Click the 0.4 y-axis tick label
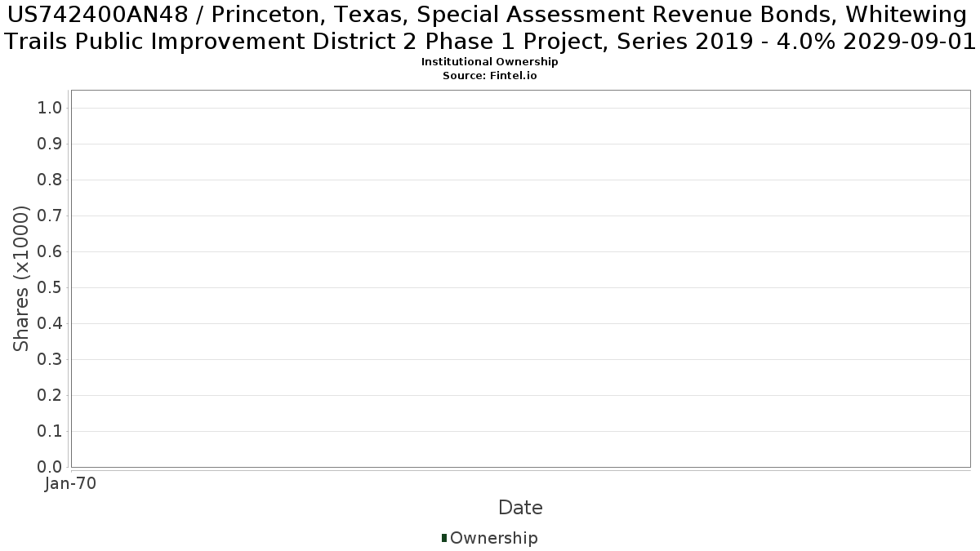The height and width of the screenshot is (551, 980). [x=51, y=324]
